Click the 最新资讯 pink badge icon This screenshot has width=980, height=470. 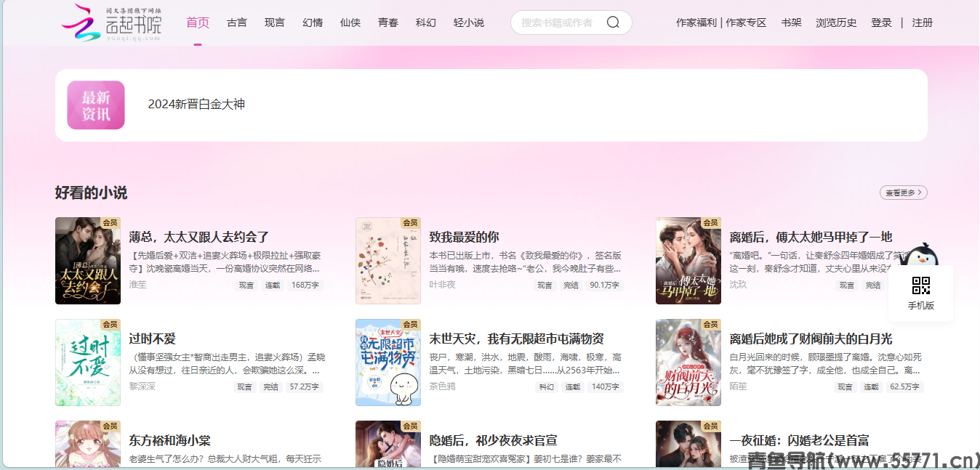click(96, 105)
